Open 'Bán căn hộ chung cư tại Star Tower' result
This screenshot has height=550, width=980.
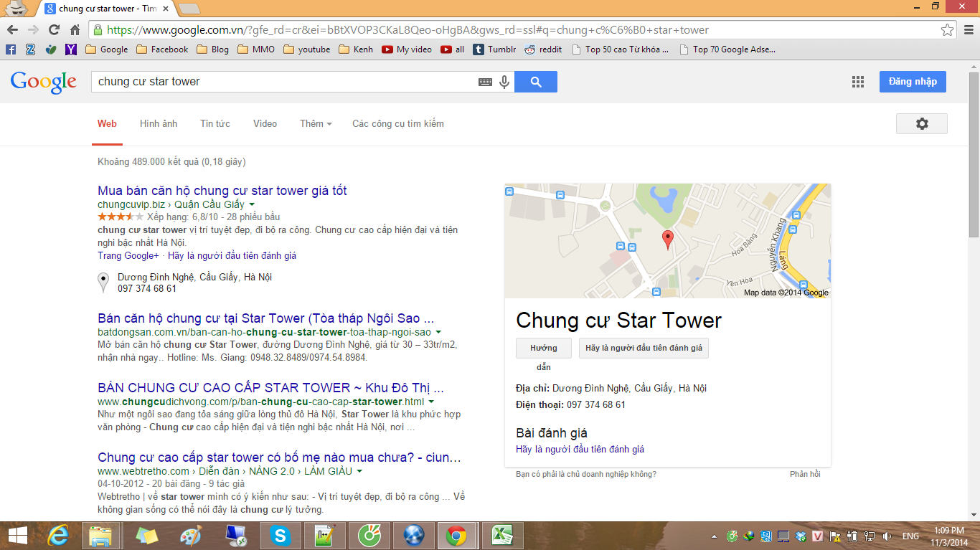(x=266, y=318)
